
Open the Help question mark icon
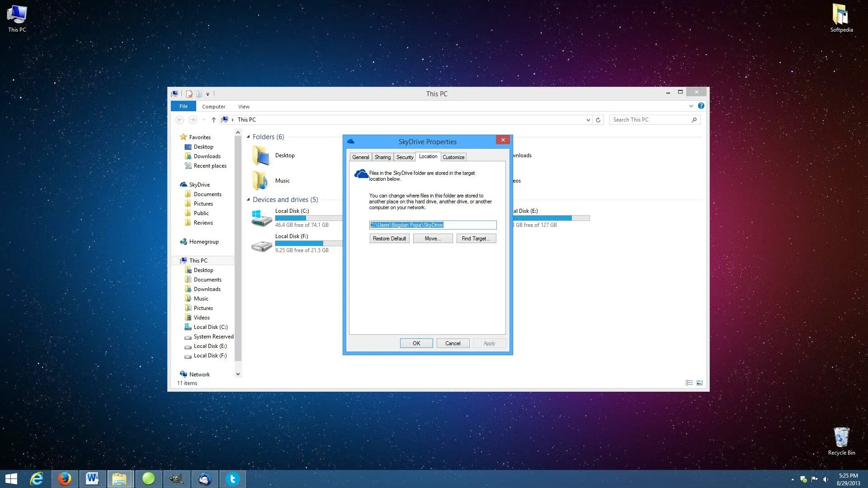[701, 106]
